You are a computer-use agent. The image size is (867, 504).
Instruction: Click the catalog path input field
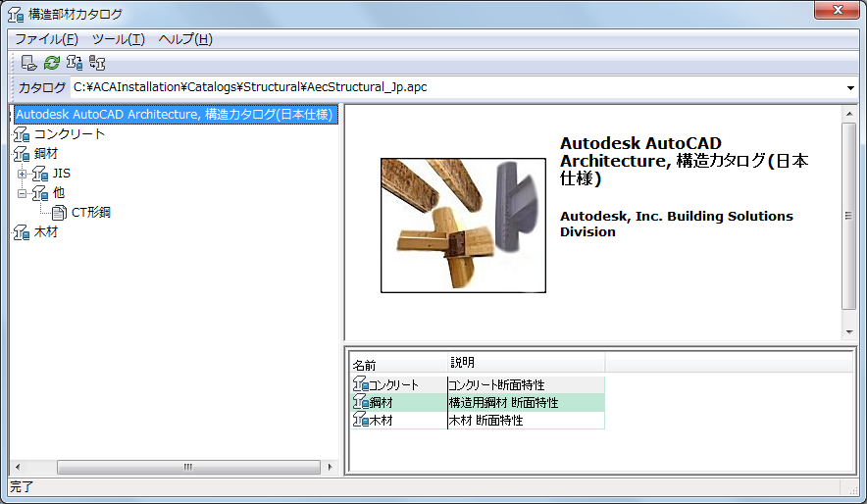[458, 87]
